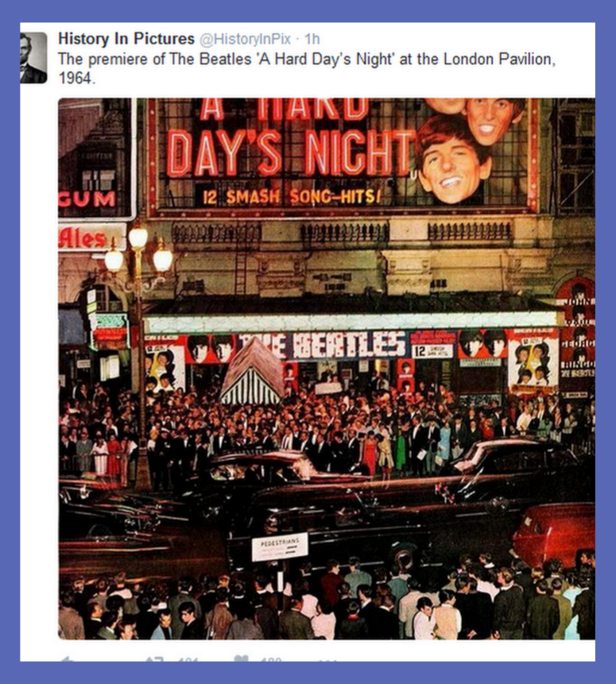Click the street lamp globes in photo
Screen dimensions: 616x684
(x=138, y=252)
